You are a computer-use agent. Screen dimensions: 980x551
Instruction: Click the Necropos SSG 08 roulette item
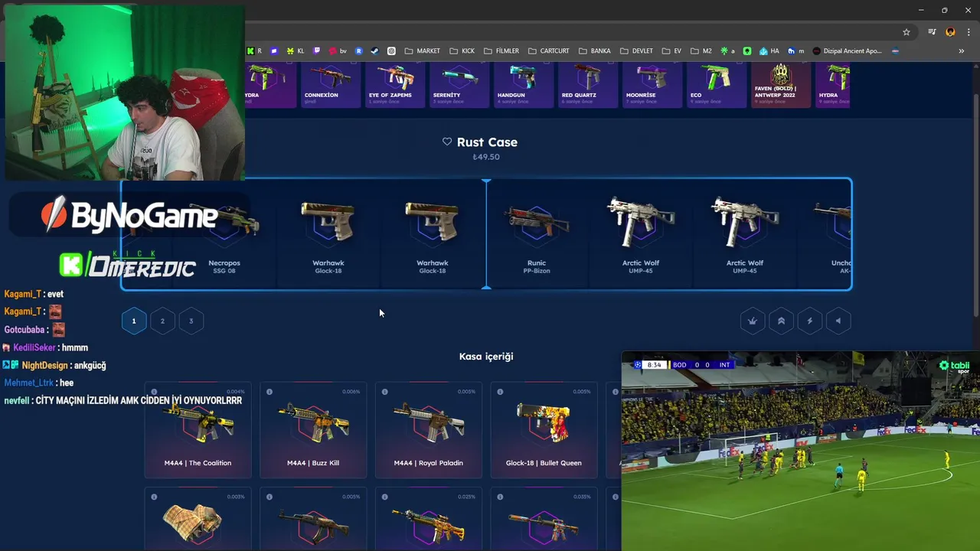click(x=224, y=234)
